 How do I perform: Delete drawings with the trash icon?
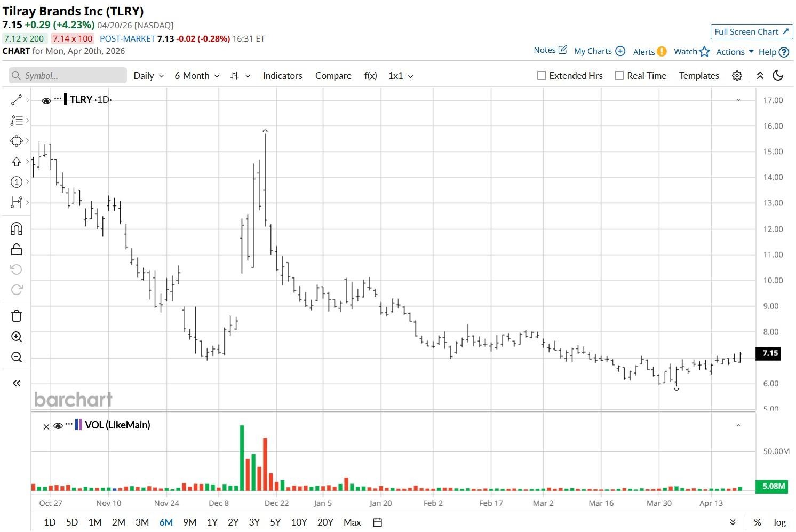17,316
